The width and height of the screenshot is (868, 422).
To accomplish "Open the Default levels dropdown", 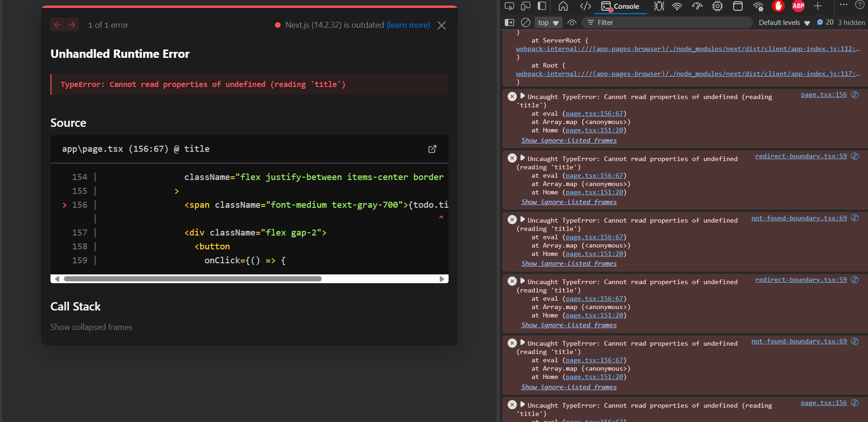I will click(784, 23).
